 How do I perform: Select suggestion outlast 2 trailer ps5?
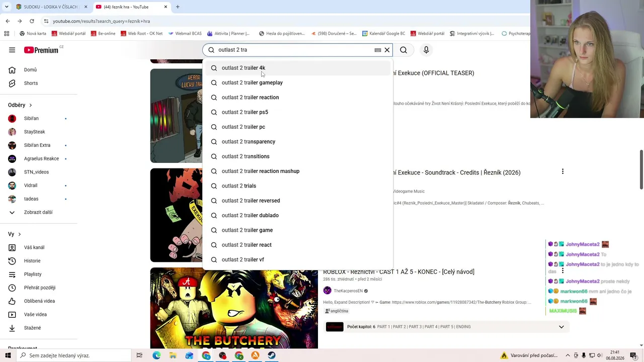(298, 112)
